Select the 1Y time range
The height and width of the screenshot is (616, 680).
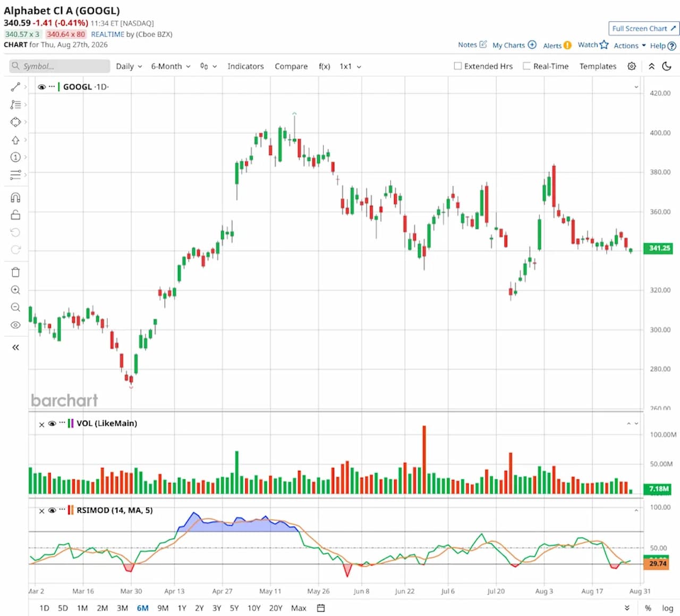[182, 608]
